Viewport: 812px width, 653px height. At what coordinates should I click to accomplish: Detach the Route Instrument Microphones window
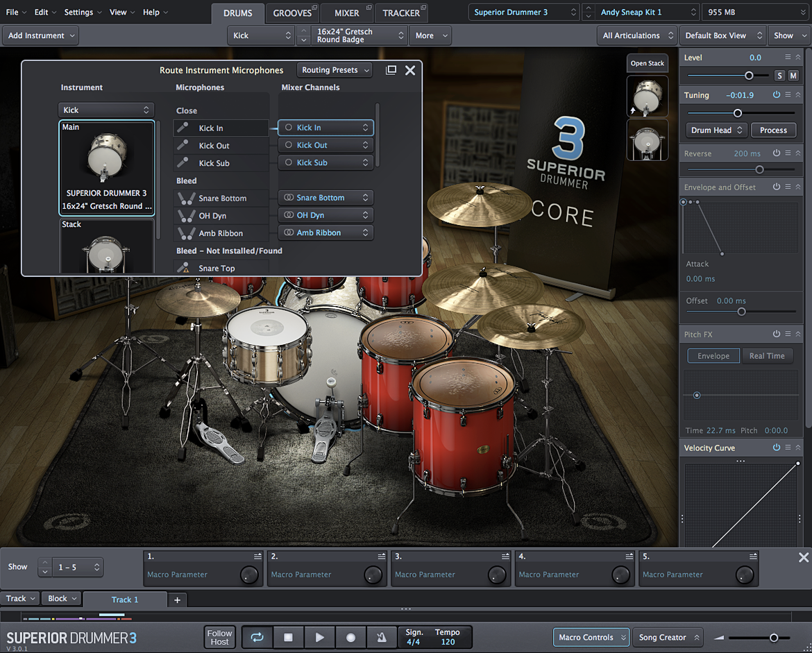(391, 70)
